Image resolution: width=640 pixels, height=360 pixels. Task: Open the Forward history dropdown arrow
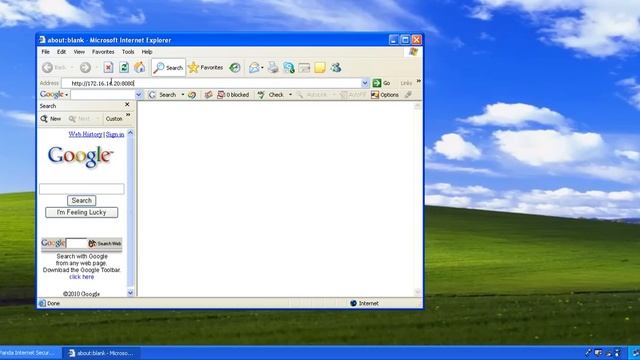click(97, 68)
